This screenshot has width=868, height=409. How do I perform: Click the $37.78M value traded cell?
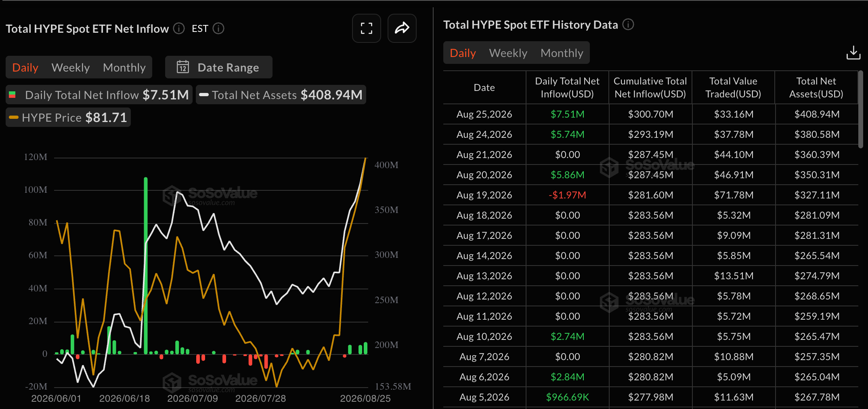click(734, 134)
